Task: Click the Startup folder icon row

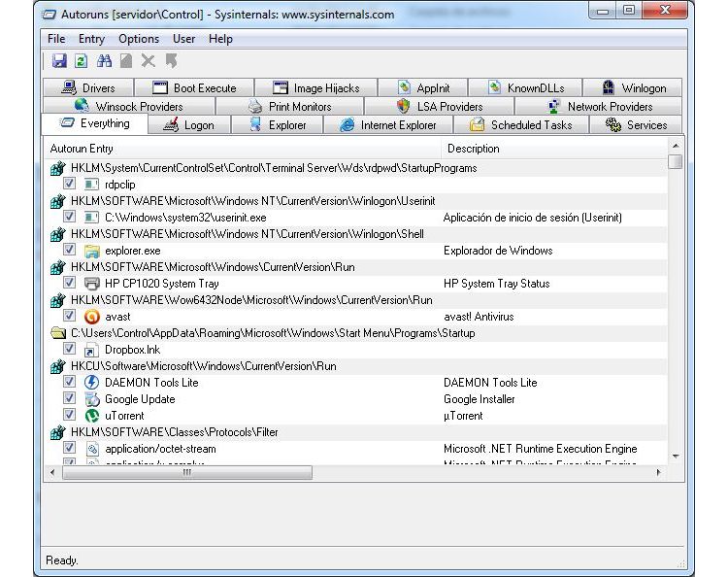Action: coord(57,333)
